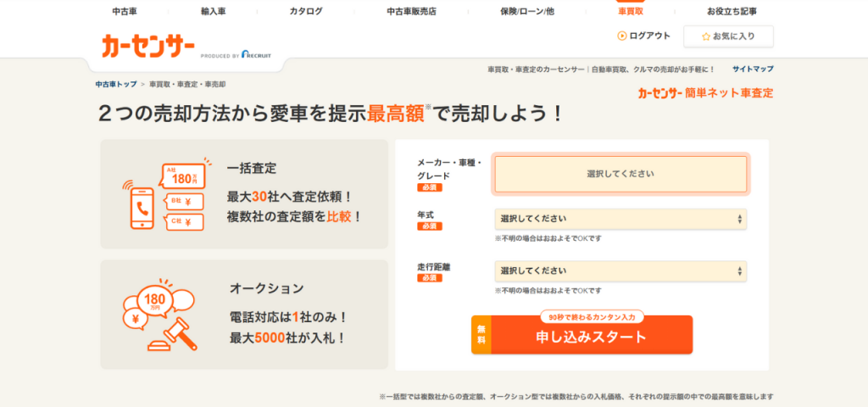868x407 pixels.
Task: Click the phone bulk-appraisal illustration
Action: pyautogui.click(x=164, y=195)
